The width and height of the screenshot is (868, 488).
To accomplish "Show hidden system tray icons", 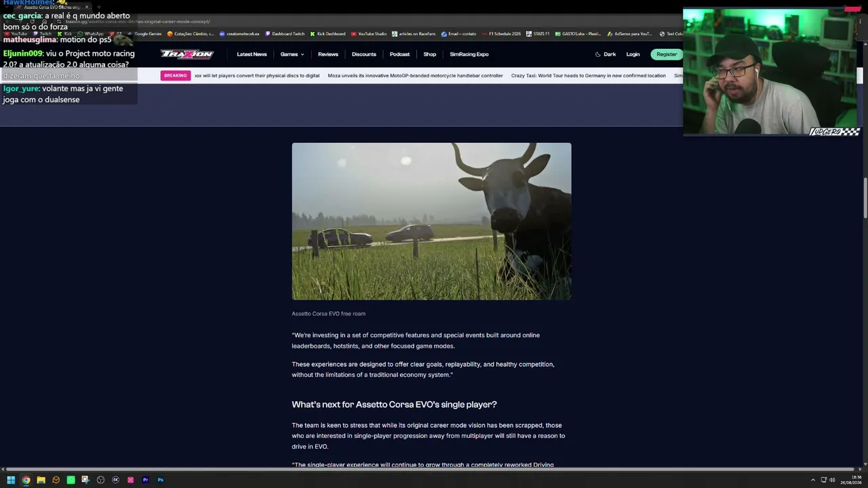I will click(814, 480).
